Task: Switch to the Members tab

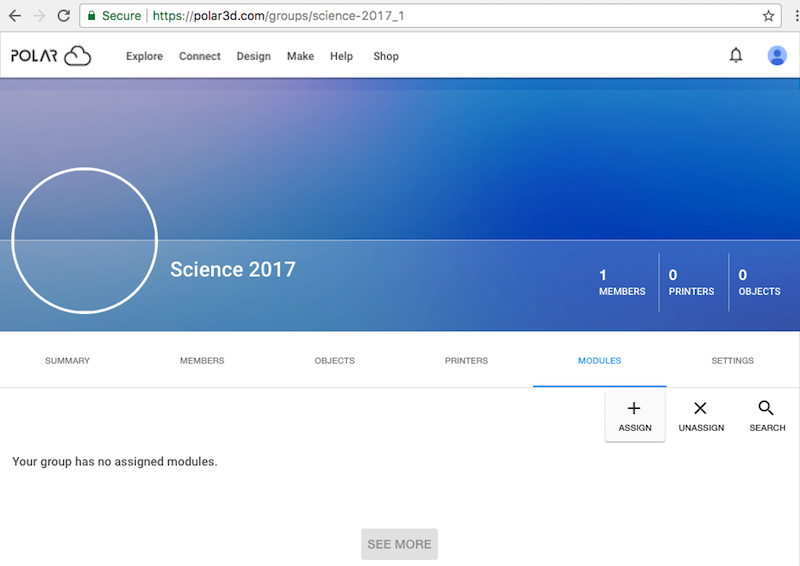Action: [x=202, y=361]
